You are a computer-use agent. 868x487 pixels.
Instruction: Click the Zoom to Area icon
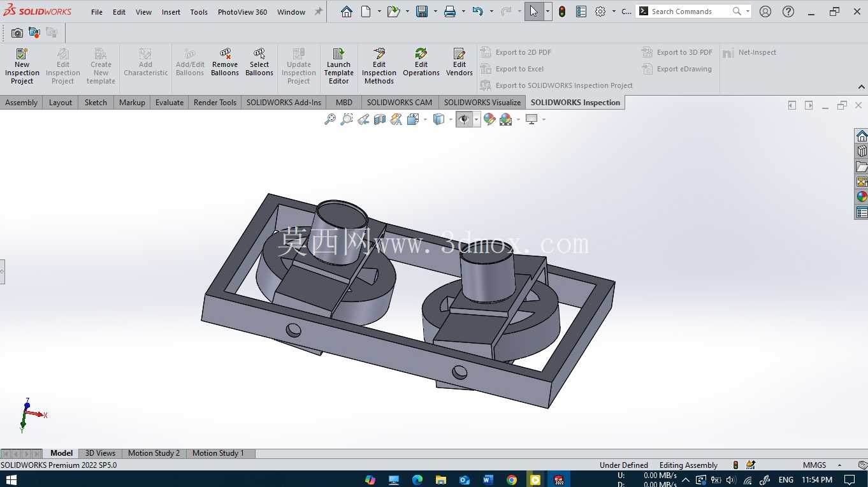(347, 119)
